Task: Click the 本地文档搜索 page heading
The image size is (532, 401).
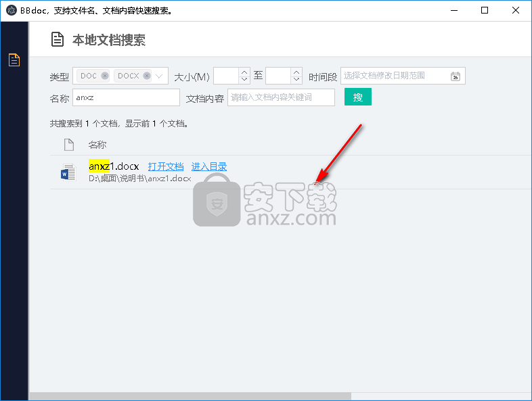Action: [x=108, y=40]
